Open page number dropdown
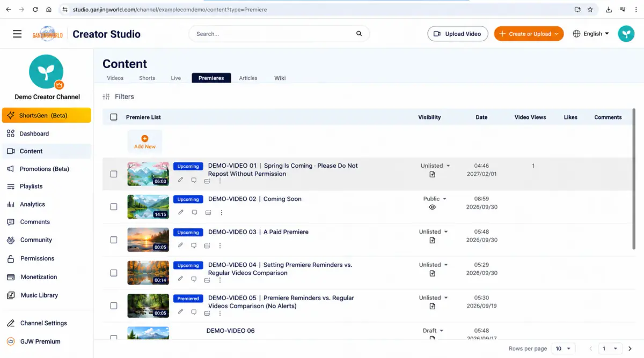Screen dimensions: 644x358 611,348
